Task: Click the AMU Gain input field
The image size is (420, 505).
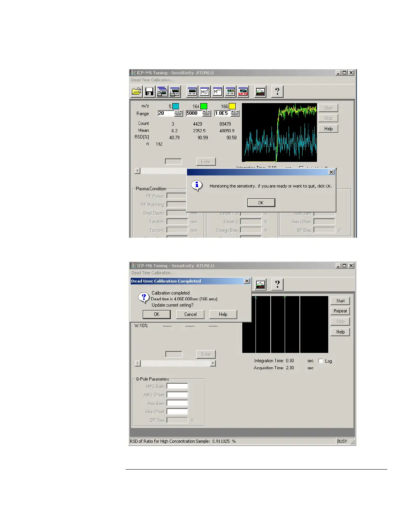Action: (x=177, y=386)
